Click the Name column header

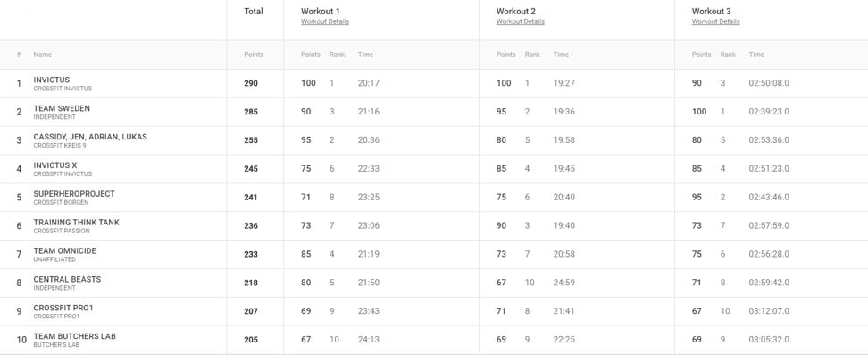[43, 55]
